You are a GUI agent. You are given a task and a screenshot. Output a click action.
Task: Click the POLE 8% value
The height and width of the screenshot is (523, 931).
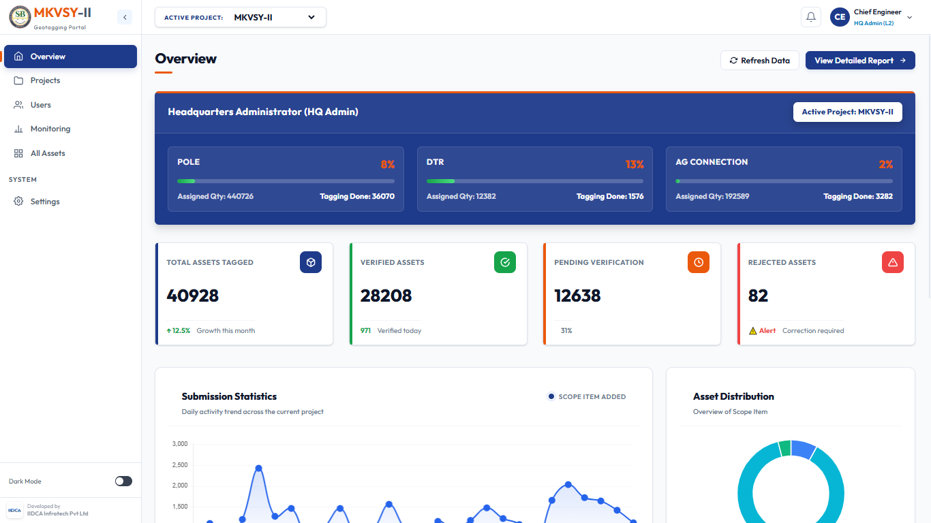[388, 164]
